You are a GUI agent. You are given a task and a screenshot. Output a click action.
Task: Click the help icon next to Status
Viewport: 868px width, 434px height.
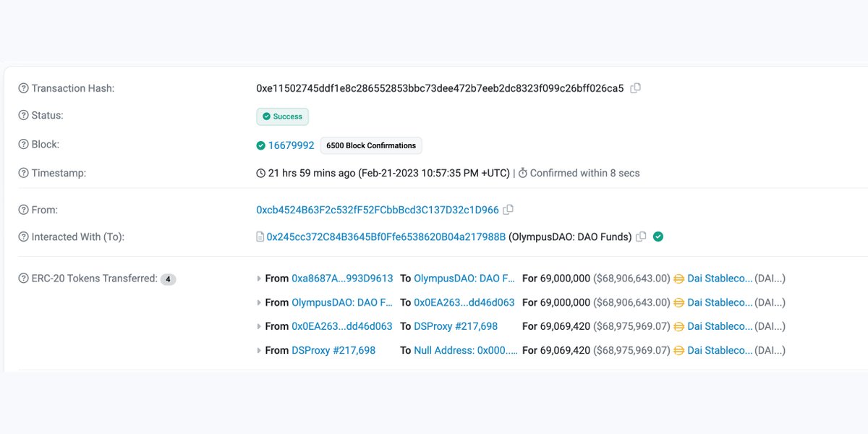click(23, 115)
